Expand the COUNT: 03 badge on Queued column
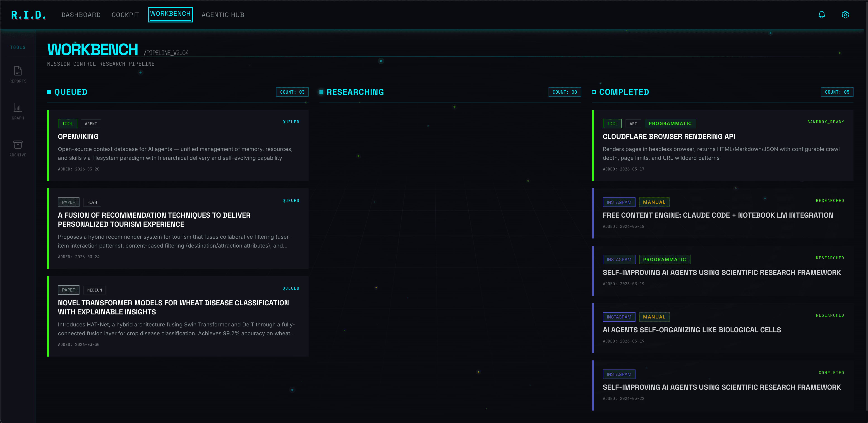Screen dimensions: 868x423 click(x=292, y=92)
